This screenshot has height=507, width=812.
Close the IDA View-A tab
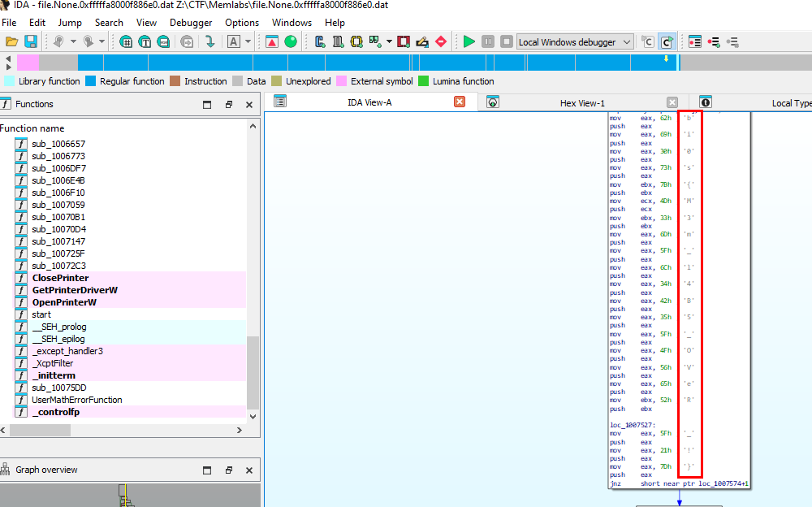460,102
